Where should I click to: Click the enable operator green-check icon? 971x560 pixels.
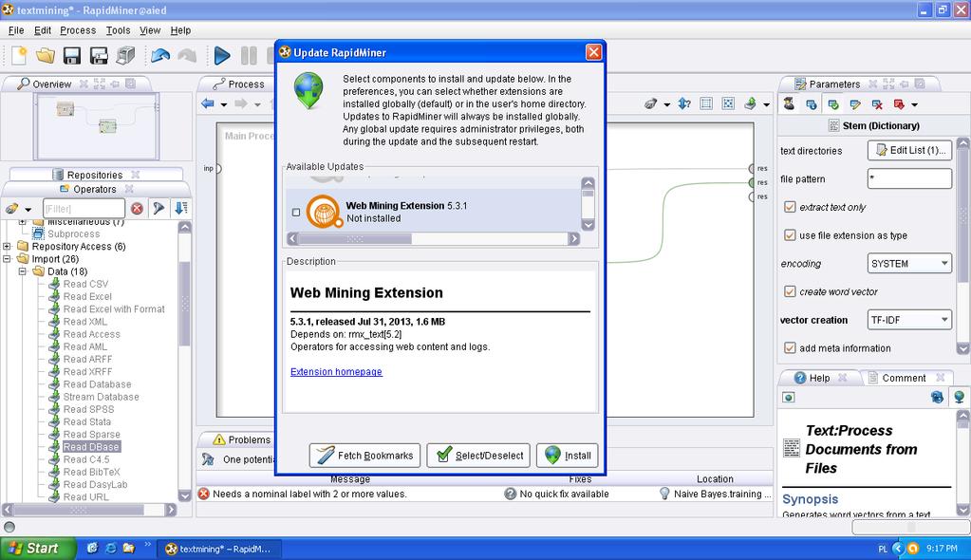pyautogui.click(x=833, y=104)
